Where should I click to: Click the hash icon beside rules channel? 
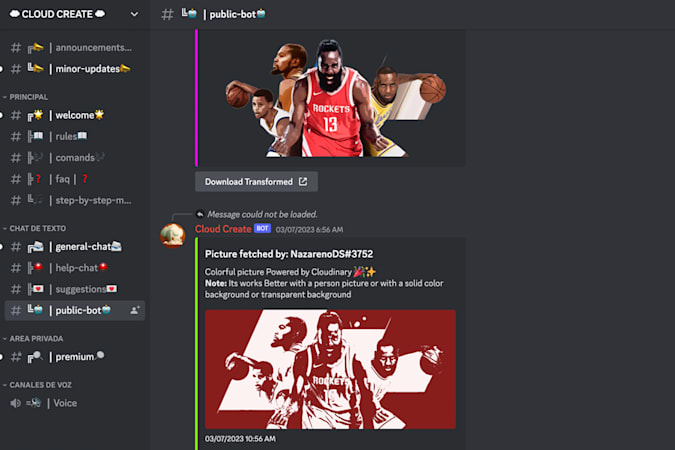click(x=16, y=137)
